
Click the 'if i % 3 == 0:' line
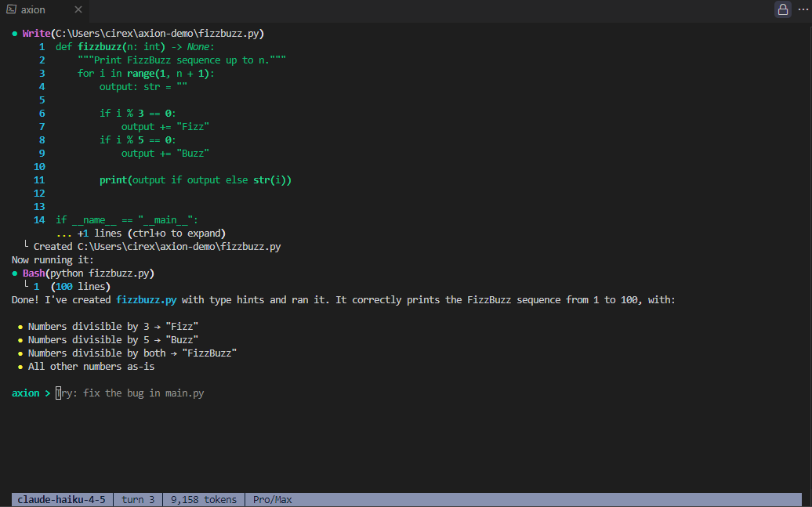138,114
